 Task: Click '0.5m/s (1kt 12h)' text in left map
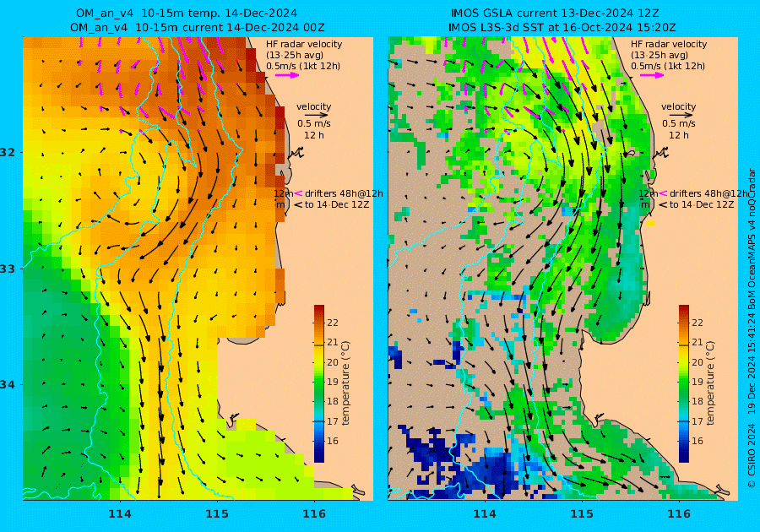303,66
